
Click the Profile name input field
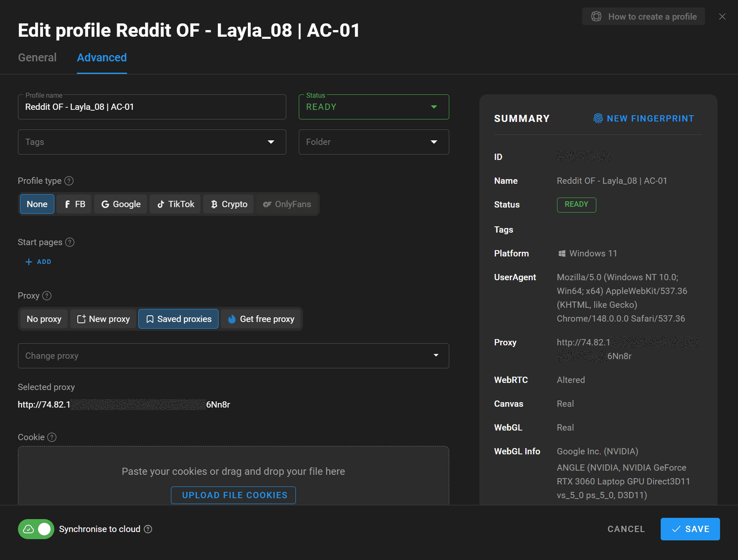(152, 107)
